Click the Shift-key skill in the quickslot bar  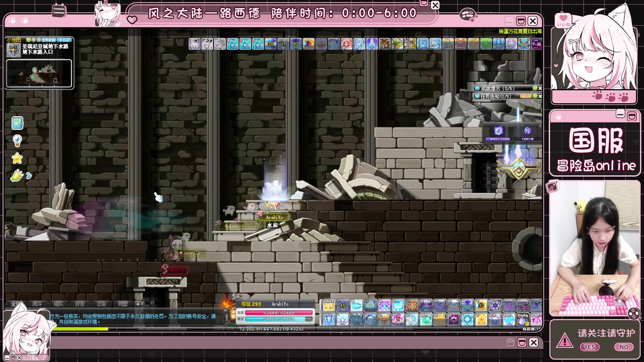[x=329, y=305]
